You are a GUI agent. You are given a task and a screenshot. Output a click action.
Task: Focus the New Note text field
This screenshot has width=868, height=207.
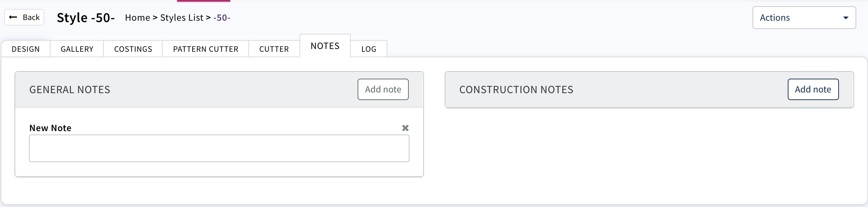coord(219,148)
